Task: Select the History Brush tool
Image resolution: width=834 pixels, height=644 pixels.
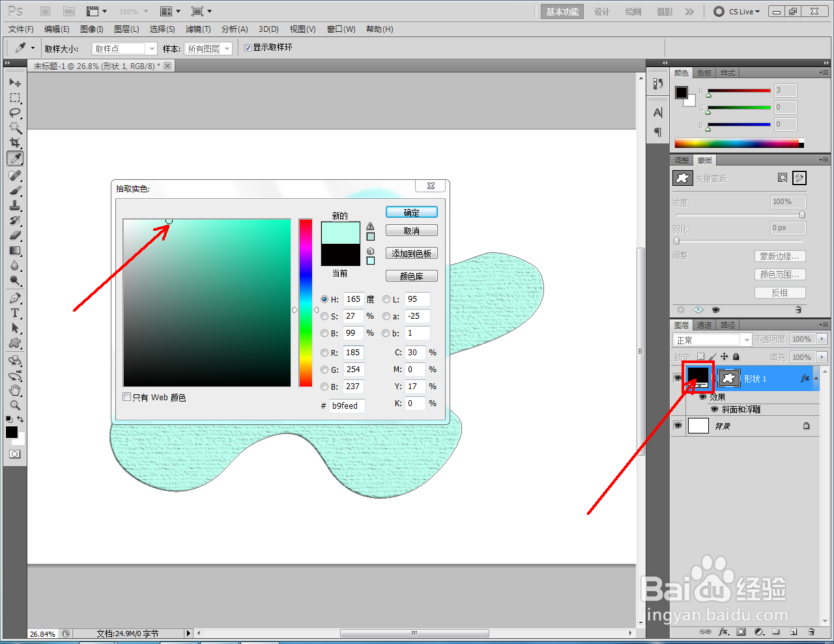Action: (15, 220)
